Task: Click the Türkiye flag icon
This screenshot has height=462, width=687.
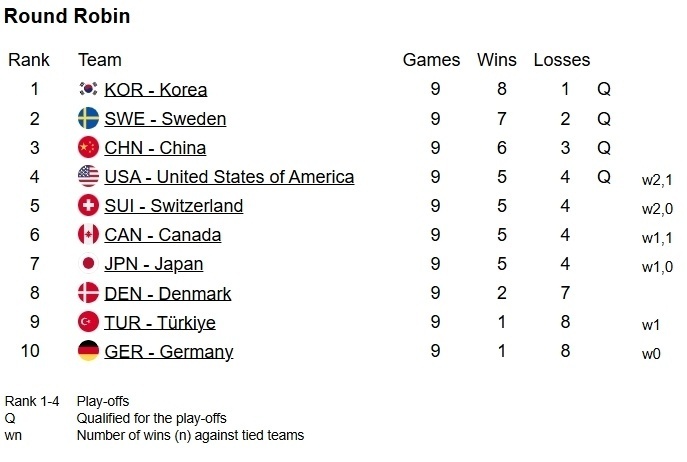Action: 88,323
